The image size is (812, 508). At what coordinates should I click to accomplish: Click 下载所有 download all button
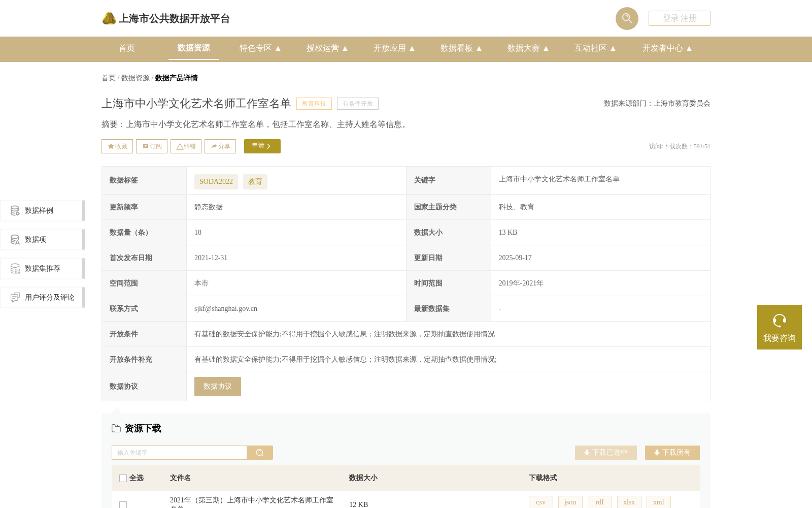[x=672, y=453]
